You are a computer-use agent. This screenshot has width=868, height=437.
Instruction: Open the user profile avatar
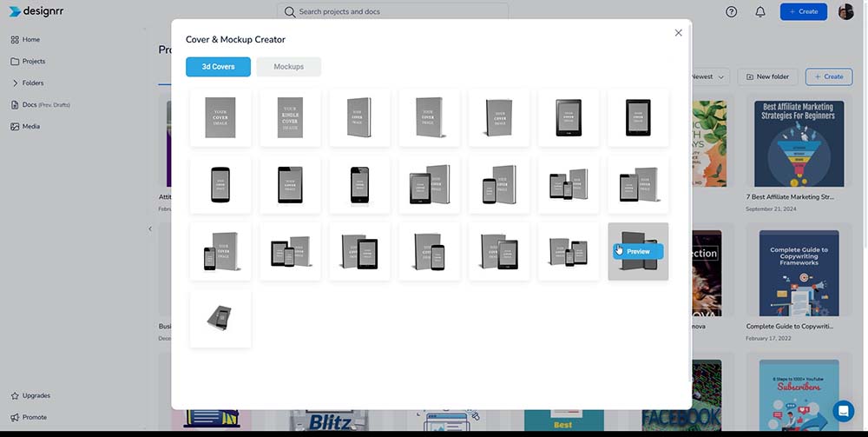point(845,11)
